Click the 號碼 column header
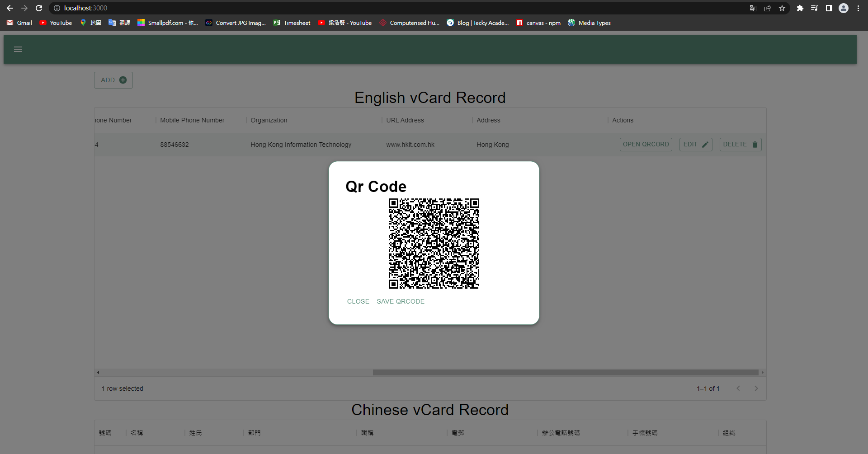This screenshot has height=454, width=868. 105,433
